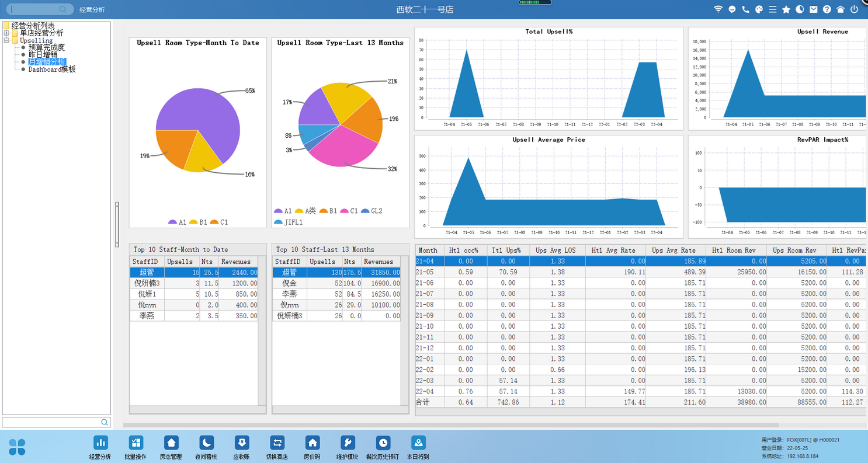Click the 22-02 month row
The height and width of the screenshot is (463, 868).
641,370
